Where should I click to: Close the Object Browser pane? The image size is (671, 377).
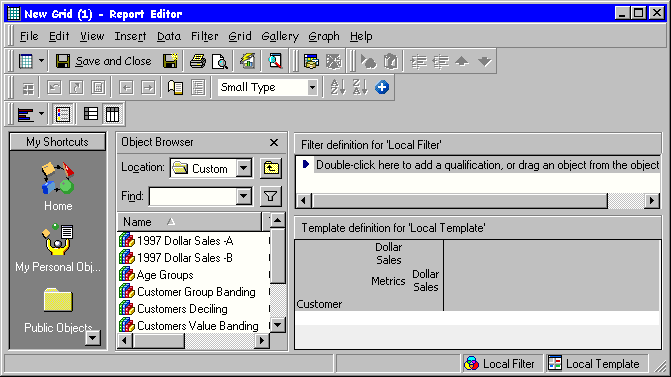coord(274,142)
